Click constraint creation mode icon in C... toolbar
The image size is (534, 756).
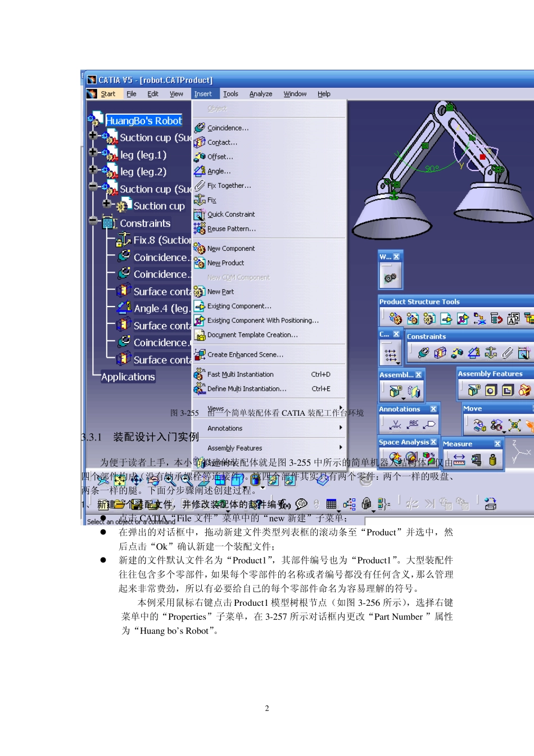coord(391,355)
